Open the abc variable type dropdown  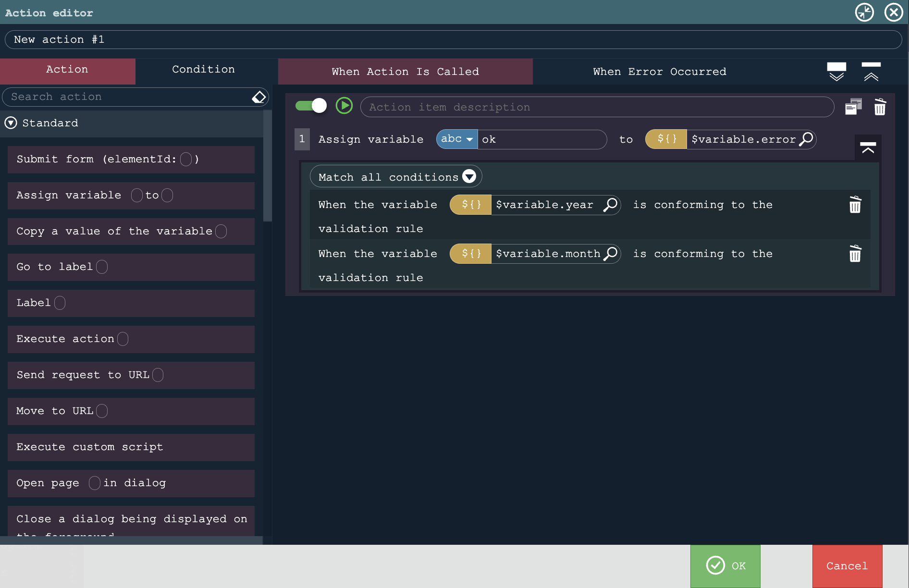tap(456, 139)
